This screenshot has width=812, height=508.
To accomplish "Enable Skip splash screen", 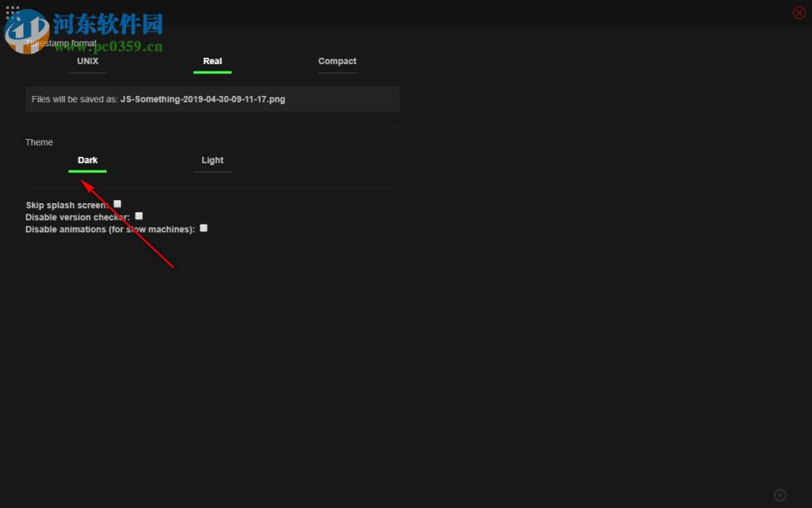I will click(117, 204).
